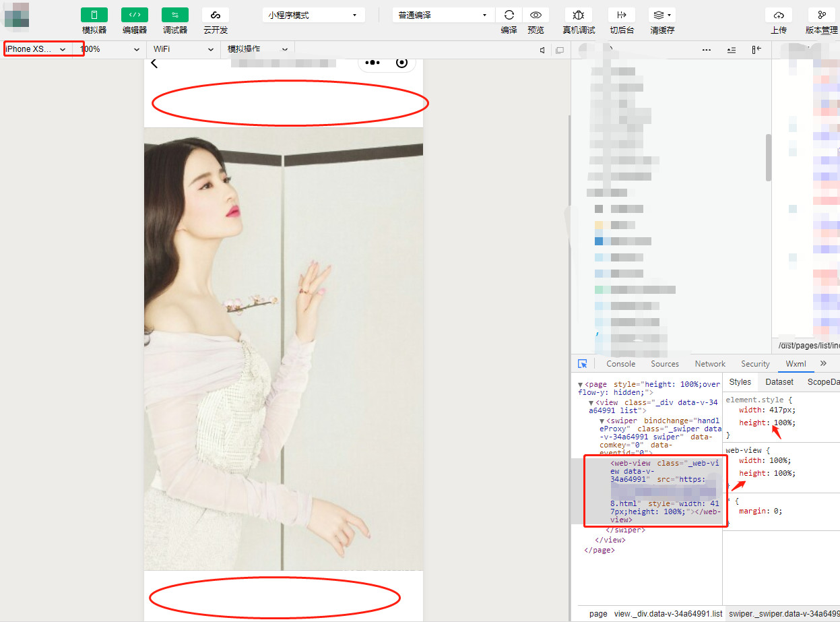Open the 模拟操作 simulate actions dropdown

tap(257, 49)
